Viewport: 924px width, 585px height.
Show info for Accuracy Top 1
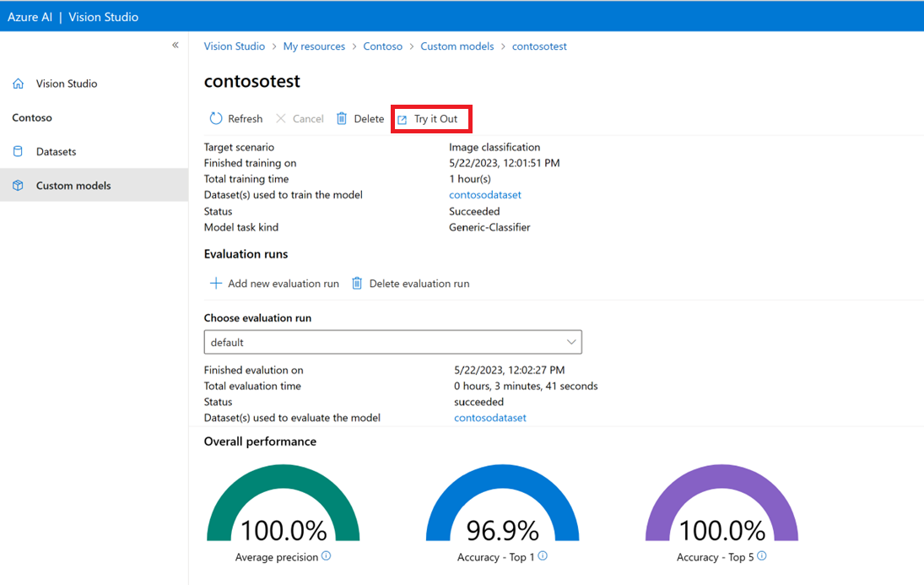coord(543,556)
